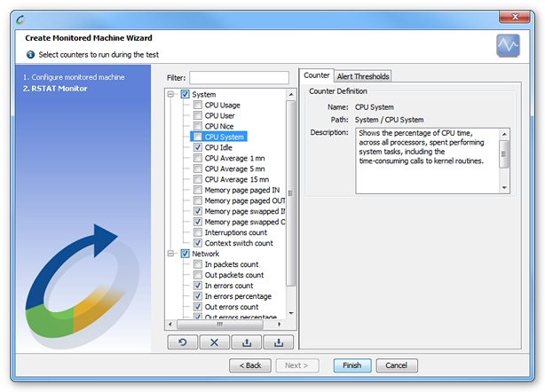Screen dimensions: 545x392
Task: Select the 'In errors percentage' row label
Action: 238,296
